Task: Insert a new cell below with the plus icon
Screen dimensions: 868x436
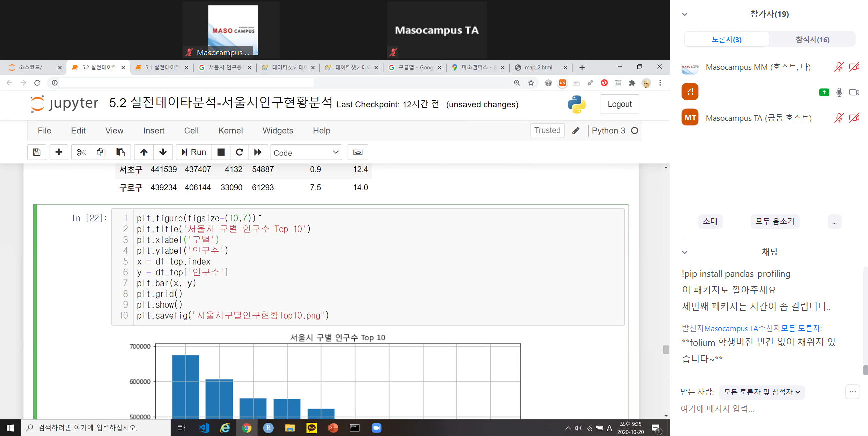Action: pos(59,152)
